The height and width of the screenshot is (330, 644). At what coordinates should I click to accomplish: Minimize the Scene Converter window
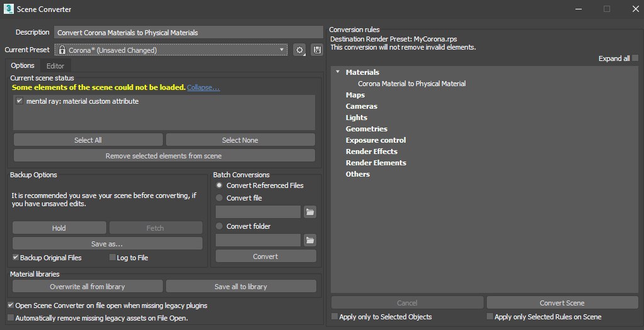[579, 9]
